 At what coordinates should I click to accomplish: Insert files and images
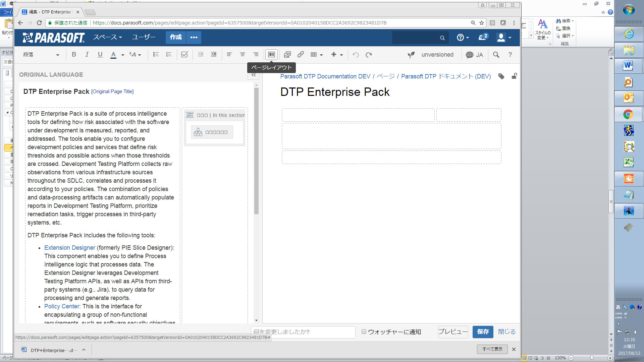click(x=287, y=55)
